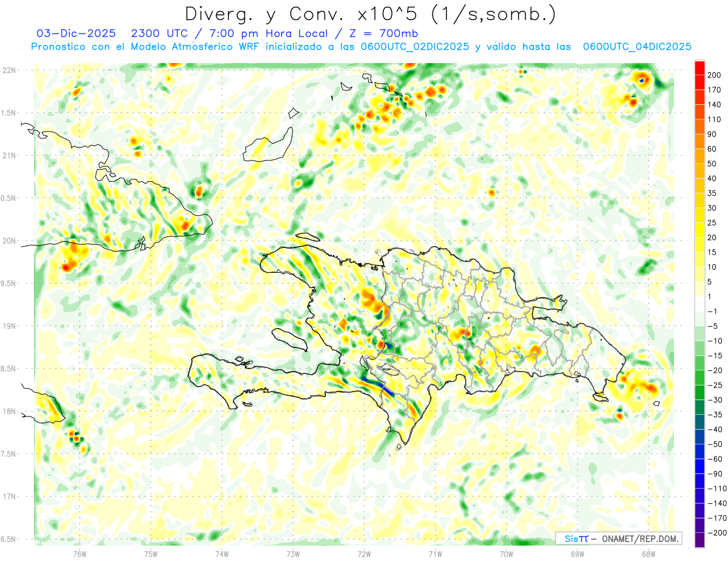Screen dimensions: 728x562
Task: Click the colorbar value '-15'
Action: tap(716, 356)
